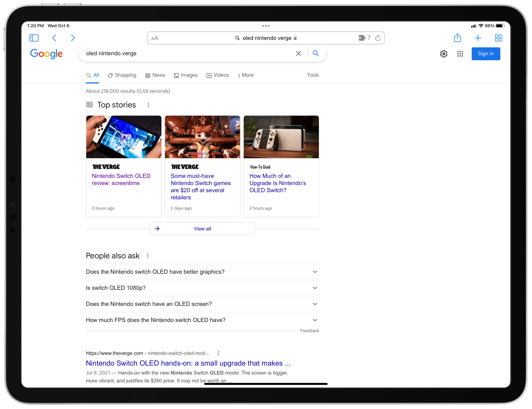Image resolution: width=532 pixels, height=409 pixels.
Task: Click the Feedback link
Action: 310,331
